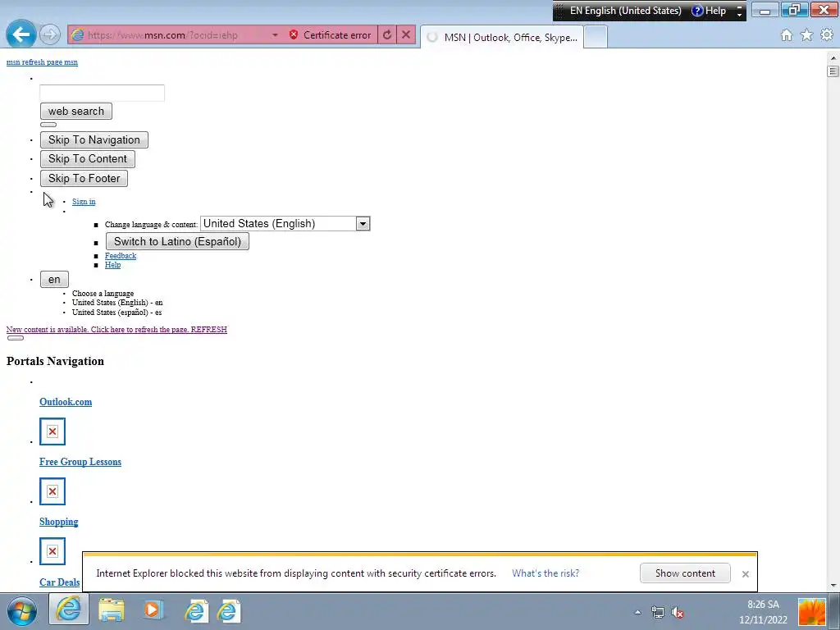Click Skip To Footer button

click(84, 178)
